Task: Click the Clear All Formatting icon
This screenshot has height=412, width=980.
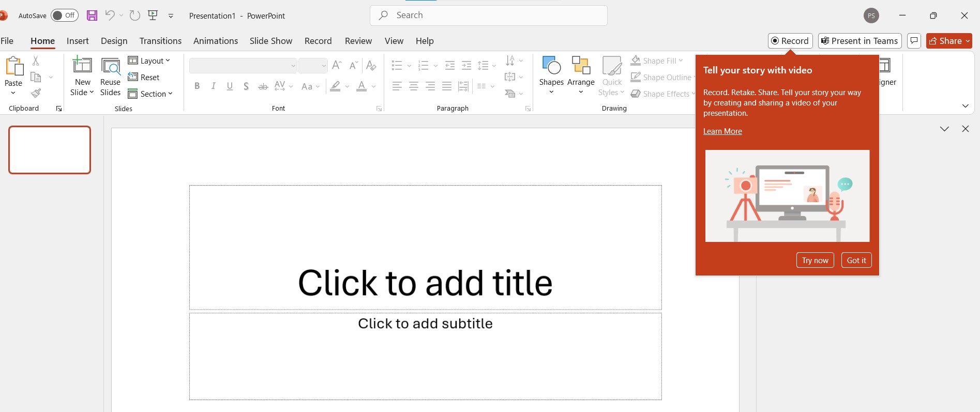Action: point(371,66)
